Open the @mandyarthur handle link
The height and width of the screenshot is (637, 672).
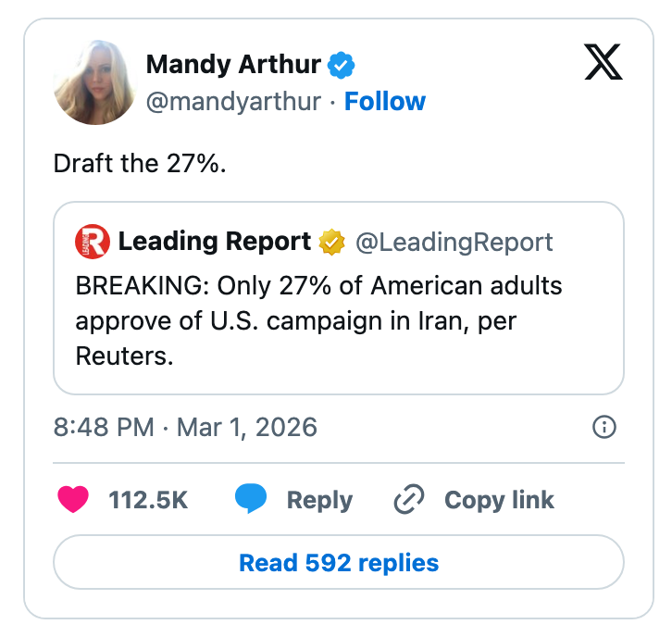coord(233,101)
